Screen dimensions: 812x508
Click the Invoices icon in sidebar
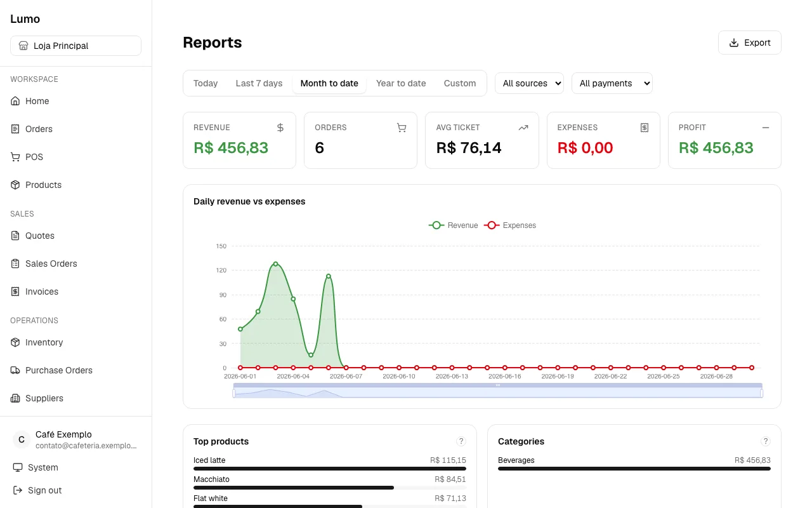pos(15,291)
